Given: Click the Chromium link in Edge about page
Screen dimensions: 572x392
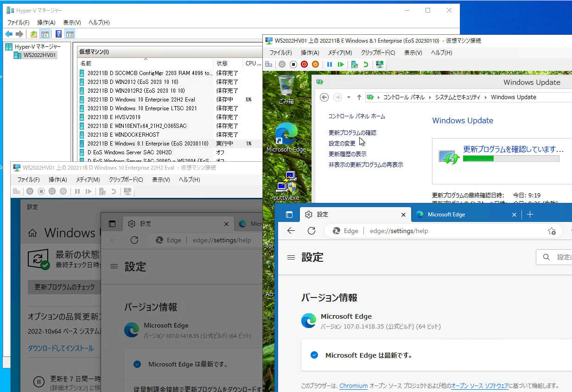Looking at the screenshot, I should click(353, 386).
